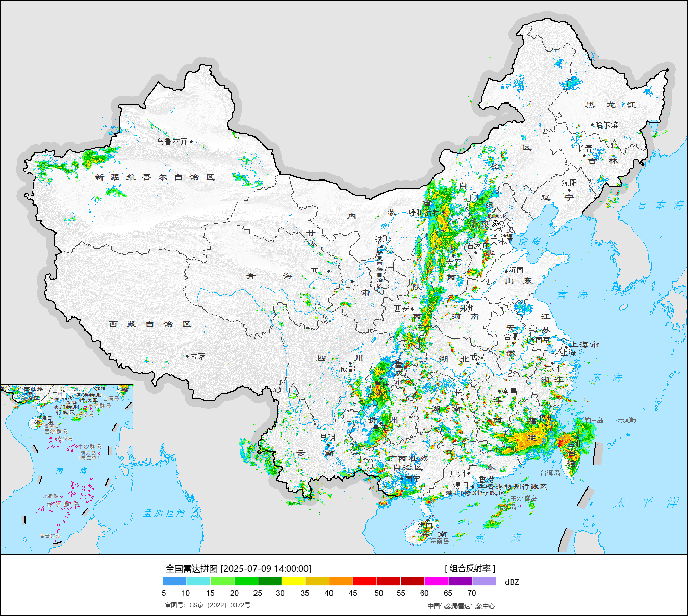This screenshot has width=688, height=616.
Task: Click the 西藏自治区 region label
Action: click(x=150, y=324)
